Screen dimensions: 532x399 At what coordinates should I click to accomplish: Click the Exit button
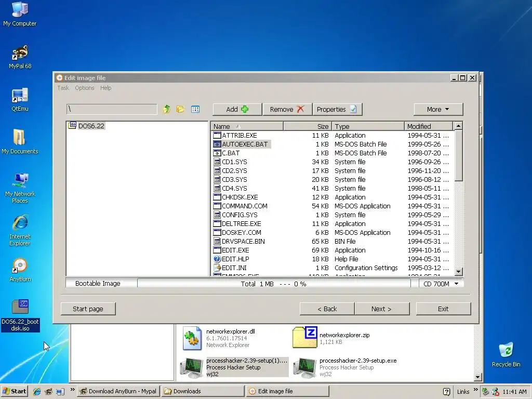point(443,309)
